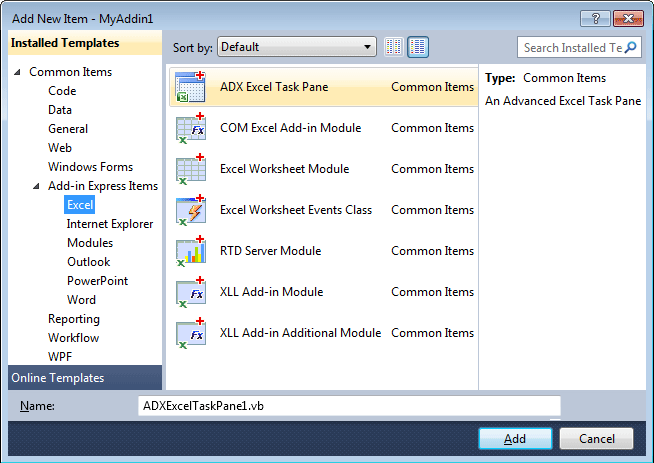Collapse the Common Items tree node

click(18, 72)
